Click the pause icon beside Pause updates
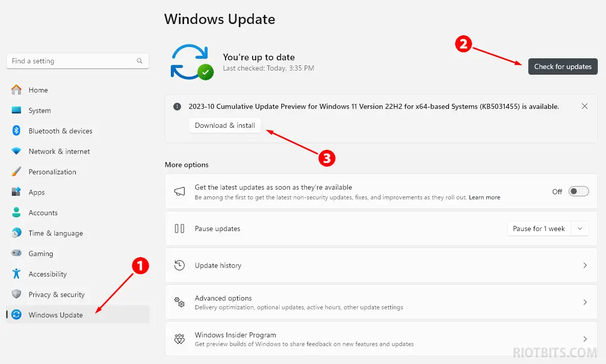This screenshot has width=606, height=364. coord(179,229)
